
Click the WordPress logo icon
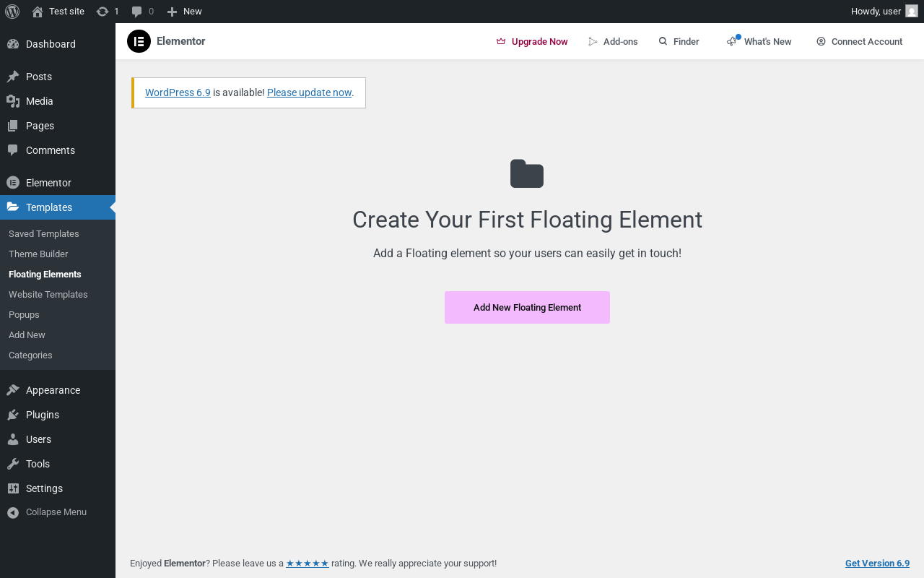pos(12,12)
